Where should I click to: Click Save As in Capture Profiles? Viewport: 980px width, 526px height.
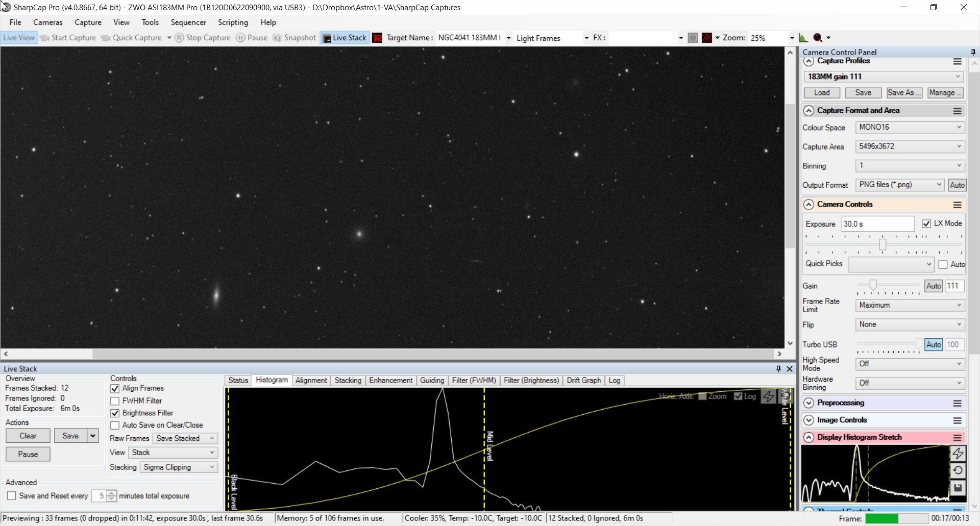pos(904,93)
